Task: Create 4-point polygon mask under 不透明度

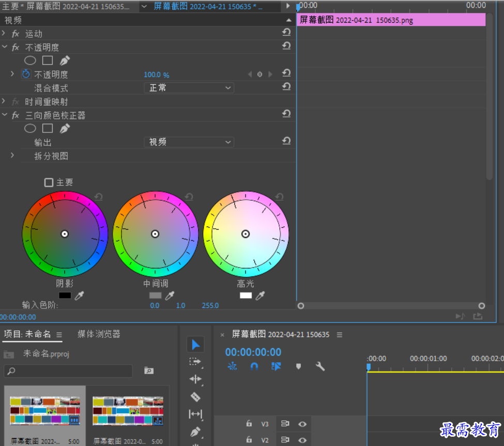Action: pyautogui.click(x=48, y=61)
